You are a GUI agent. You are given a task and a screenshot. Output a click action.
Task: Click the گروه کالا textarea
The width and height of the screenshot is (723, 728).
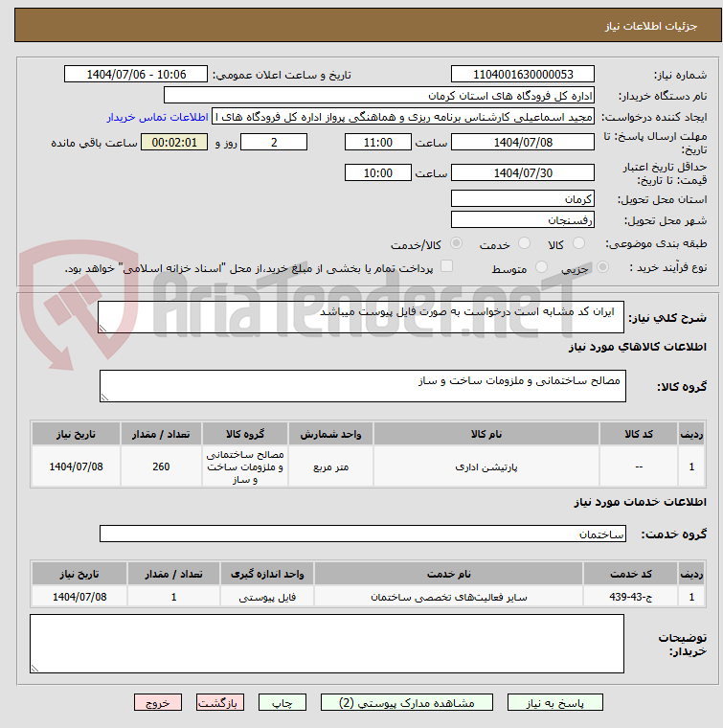(x=362, y=386)
